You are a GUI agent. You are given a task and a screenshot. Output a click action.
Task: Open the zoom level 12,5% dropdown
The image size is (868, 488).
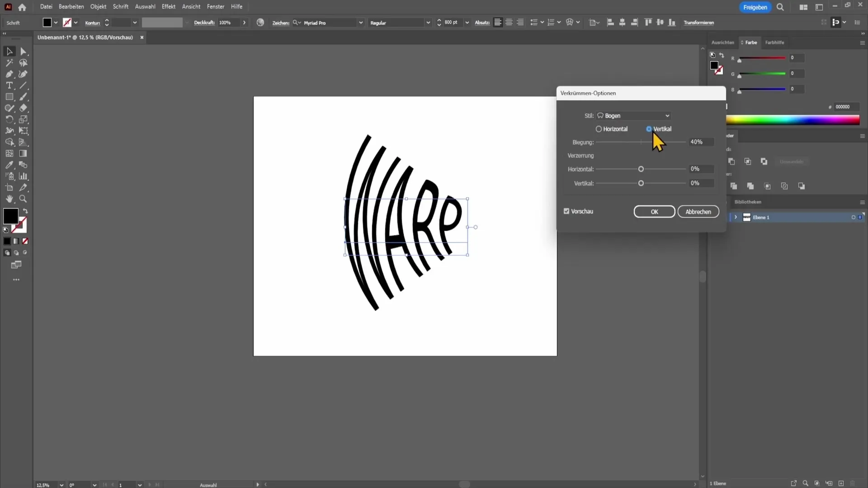pos(61,485)
